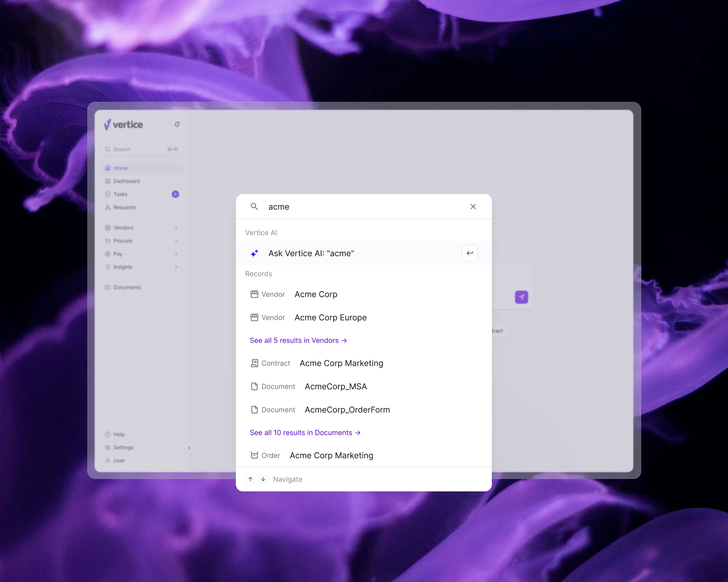Clear the search with the X button
Image resolution: width=728 pixels, height=582 pixels.
(x=473, y=207)
